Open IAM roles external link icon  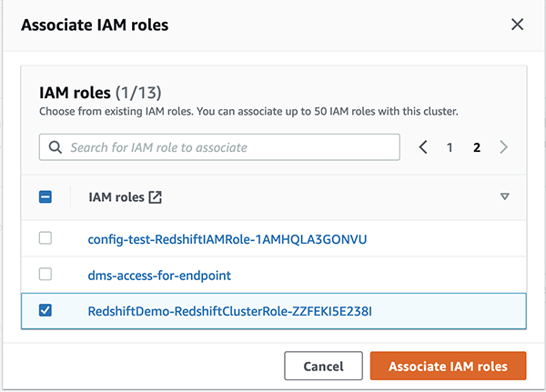[156, 196]
